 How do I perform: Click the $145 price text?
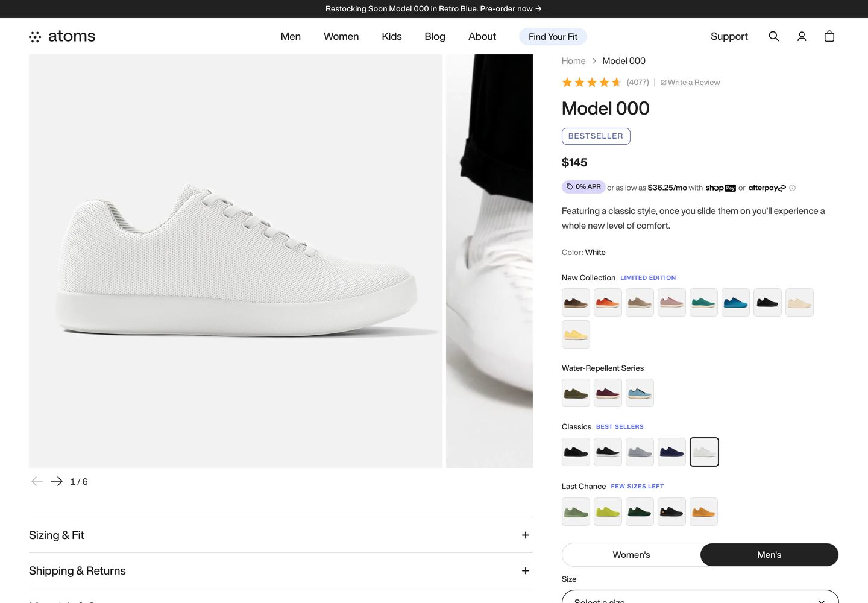point(574,162)
